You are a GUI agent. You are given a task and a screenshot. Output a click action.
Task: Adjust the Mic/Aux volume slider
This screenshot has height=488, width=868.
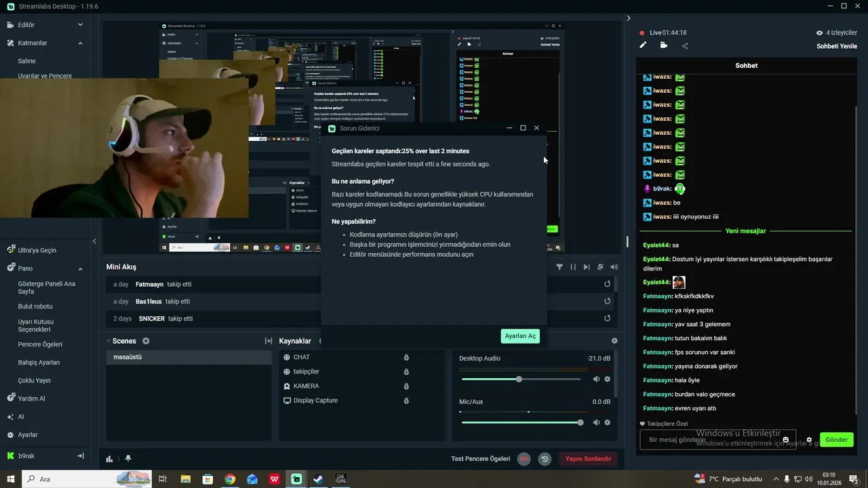pos(521,422)
